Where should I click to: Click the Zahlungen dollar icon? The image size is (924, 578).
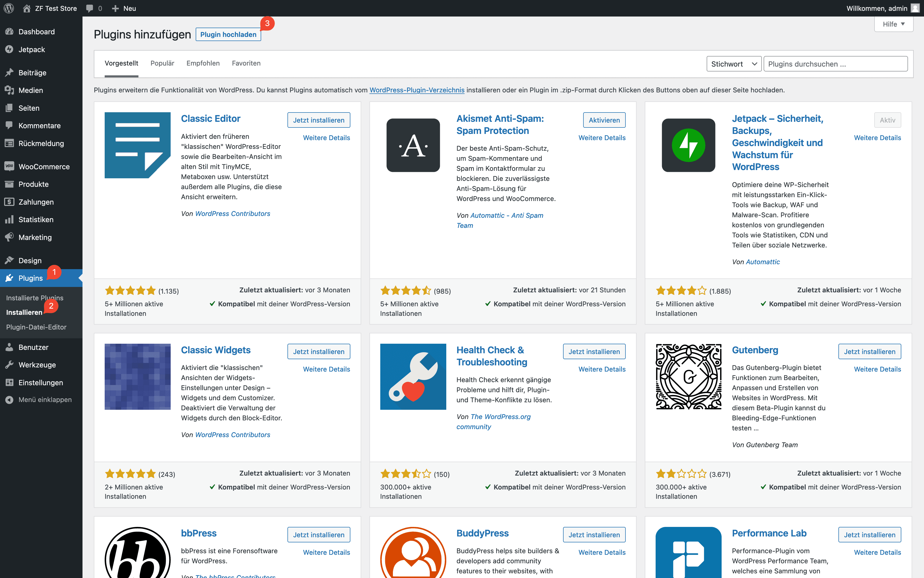coord(10,202)
